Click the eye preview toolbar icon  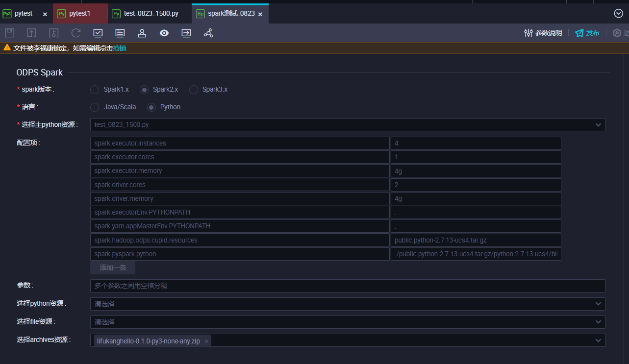click(x=164, y=33)
